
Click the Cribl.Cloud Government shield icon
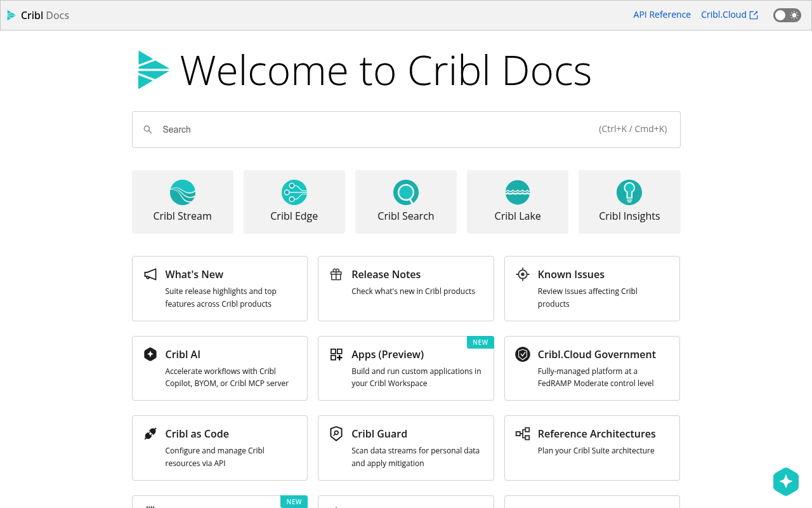coord(523,354)
